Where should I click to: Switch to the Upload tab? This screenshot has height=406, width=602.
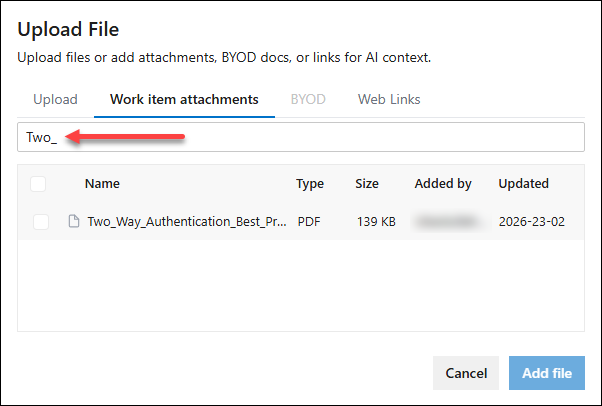(55, 99)
